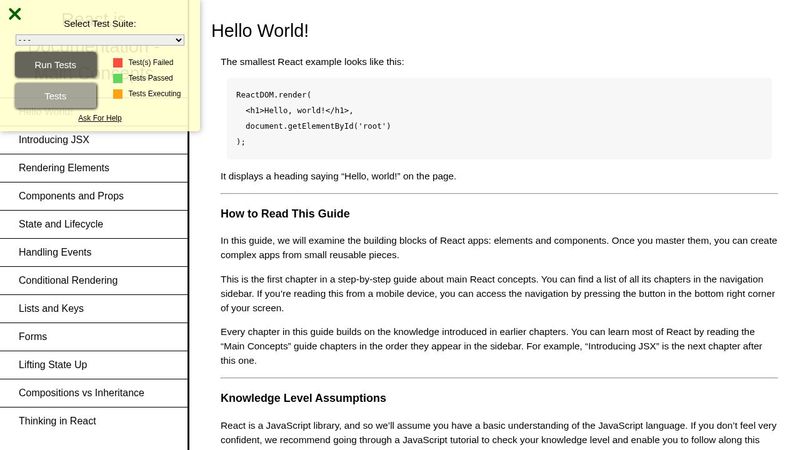Image resolution: width=800 pixels, height=450 pixels.
Task: Select Components and Props in sidebar
Action: click(94, 196)
